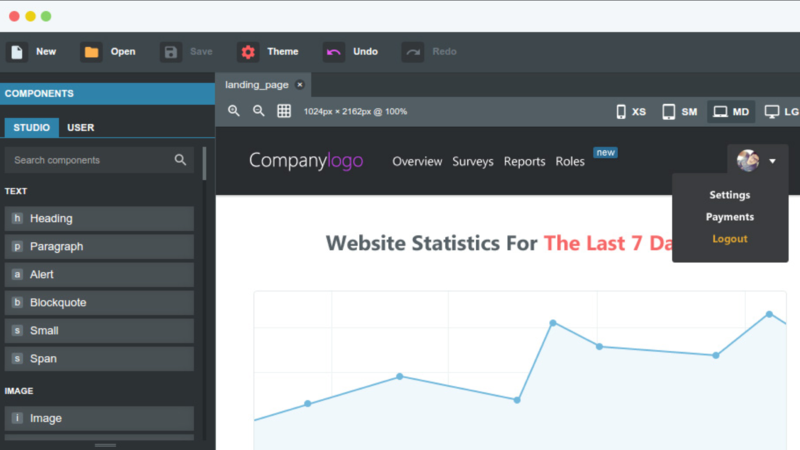Screen dimensions: 800x450
Task: Choose Settings from user menu
Action: click(730, 195)
